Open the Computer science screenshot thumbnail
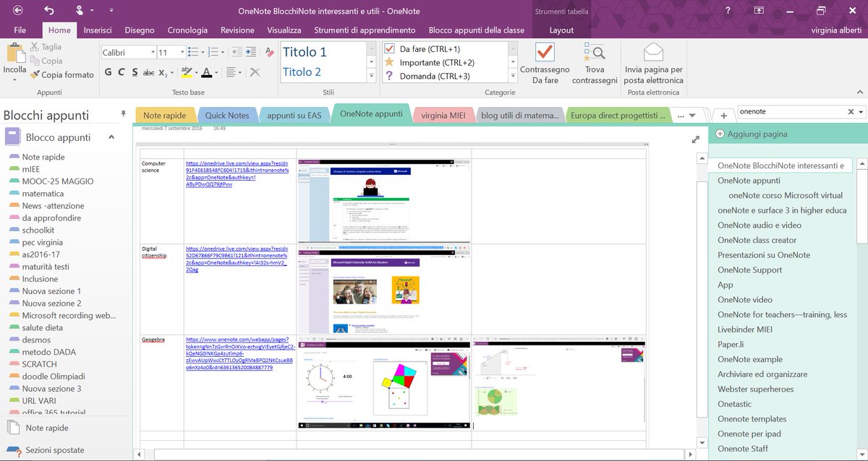 [x=383, y=201]
